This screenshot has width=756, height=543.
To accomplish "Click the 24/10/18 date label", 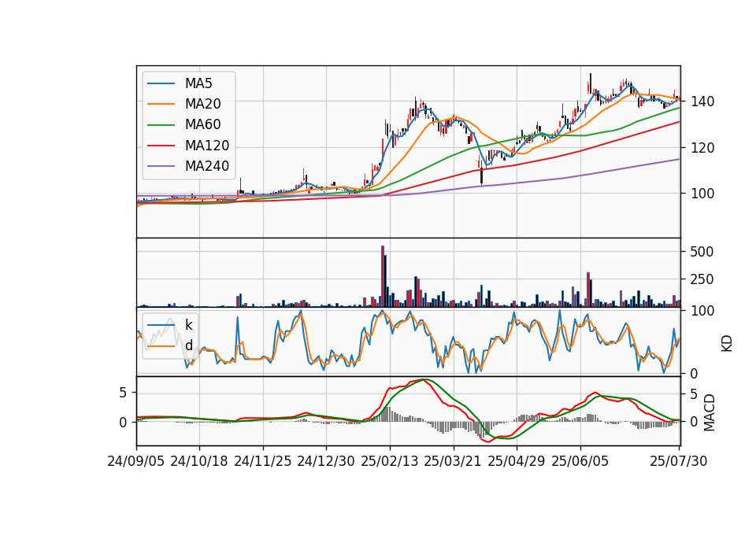I will tap(199, 461).
